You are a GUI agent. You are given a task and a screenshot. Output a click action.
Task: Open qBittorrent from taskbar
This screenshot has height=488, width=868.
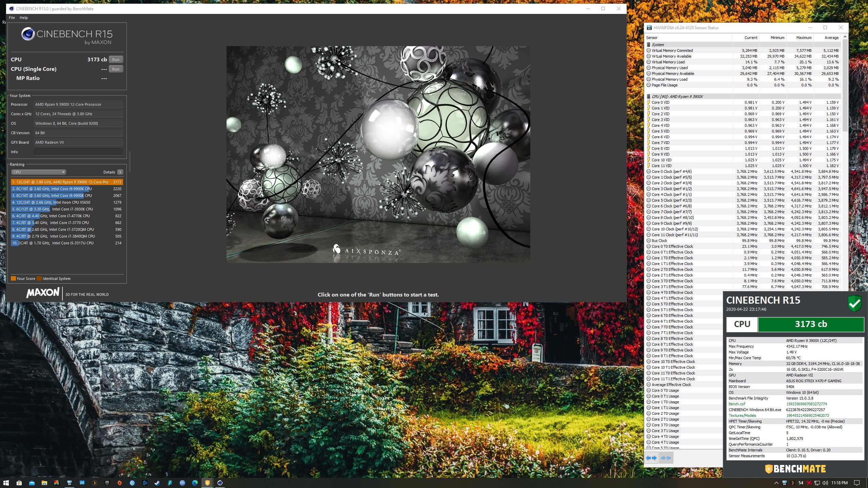pyautogui.click(x=182, y=483)
